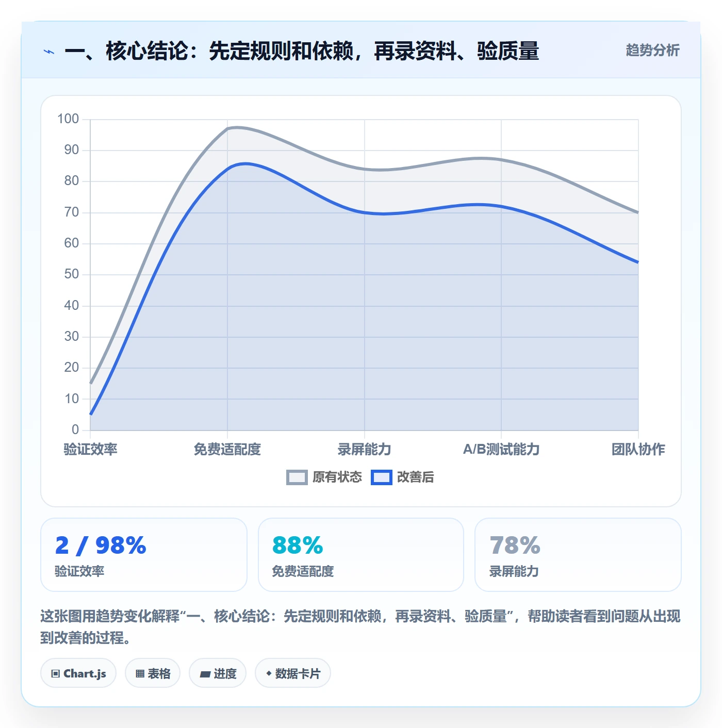Open the 88% 免费适配度 card
This screenshot has height=728, width=722.
tap(361, 555)
